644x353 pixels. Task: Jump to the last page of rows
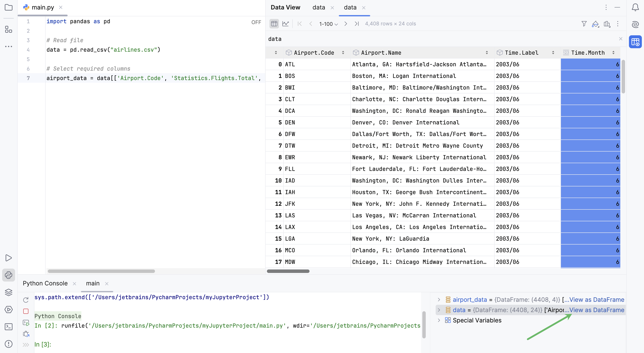coord(357,24)
